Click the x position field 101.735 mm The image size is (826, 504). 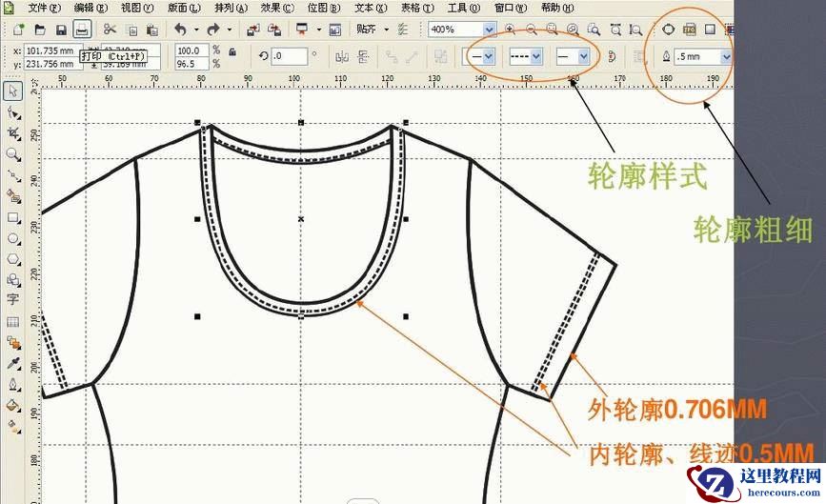click(x=51, y=51)
